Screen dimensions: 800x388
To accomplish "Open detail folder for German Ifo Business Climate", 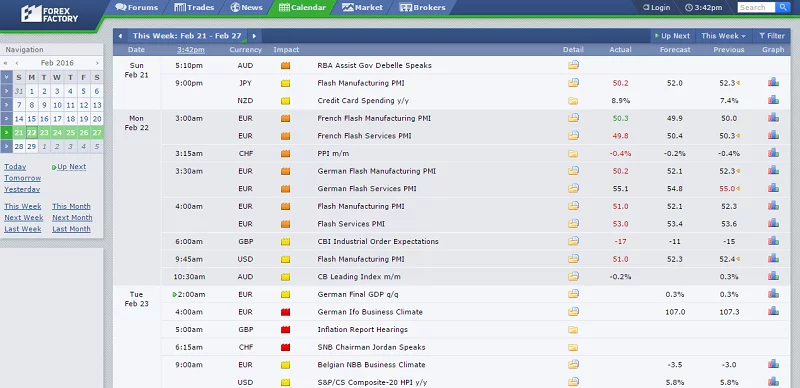I will (573, 311).
